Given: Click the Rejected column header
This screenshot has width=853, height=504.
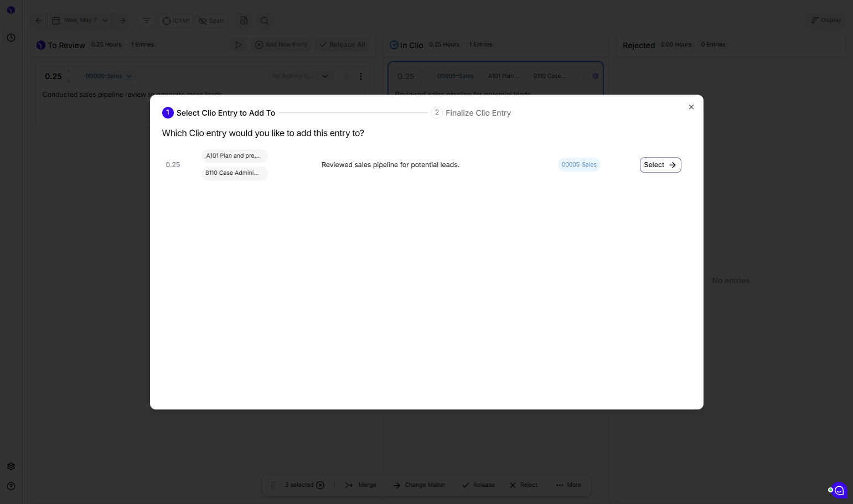Looking at the screenshot, I should click(x=639, y=45).
